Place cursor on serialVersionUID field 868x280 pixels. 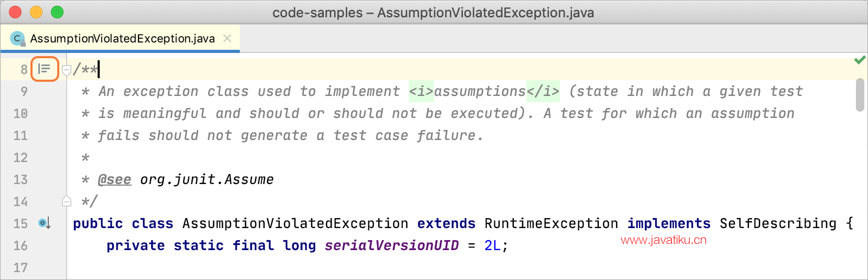tap(391, 245)
